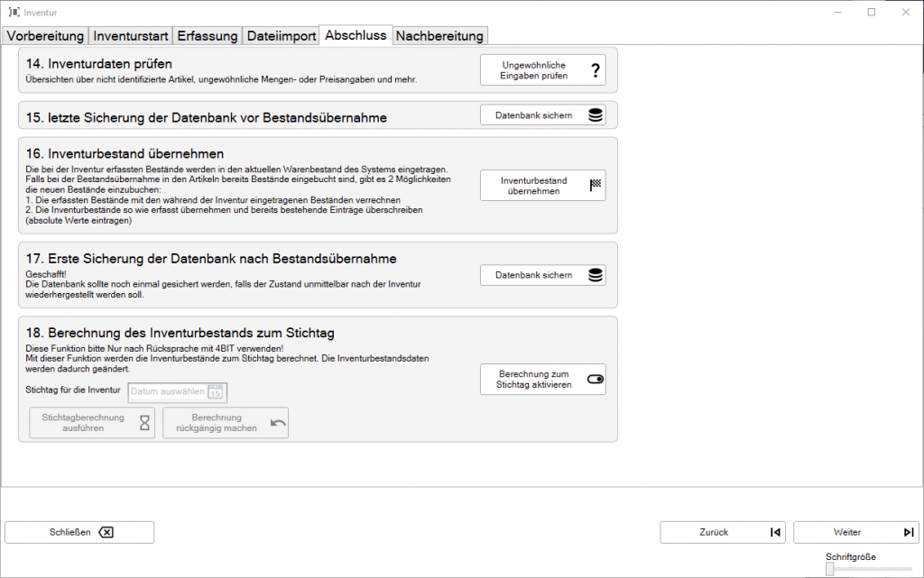The width and height of the screenshot is (924, 578).
Task: Minimize the Inventur window
Action: (x=837, y=13)
